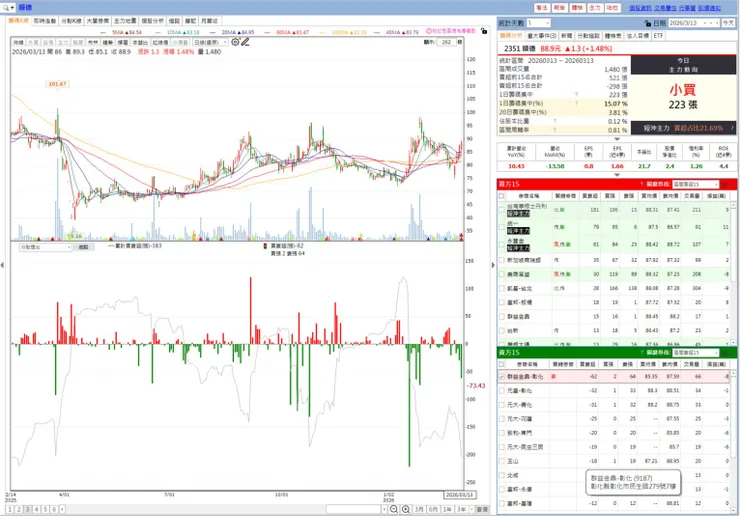The height and width of the screenshot is (516, 740).
Task: Expand the arrow below the financial metrics row
Action: tap(617, 175)
